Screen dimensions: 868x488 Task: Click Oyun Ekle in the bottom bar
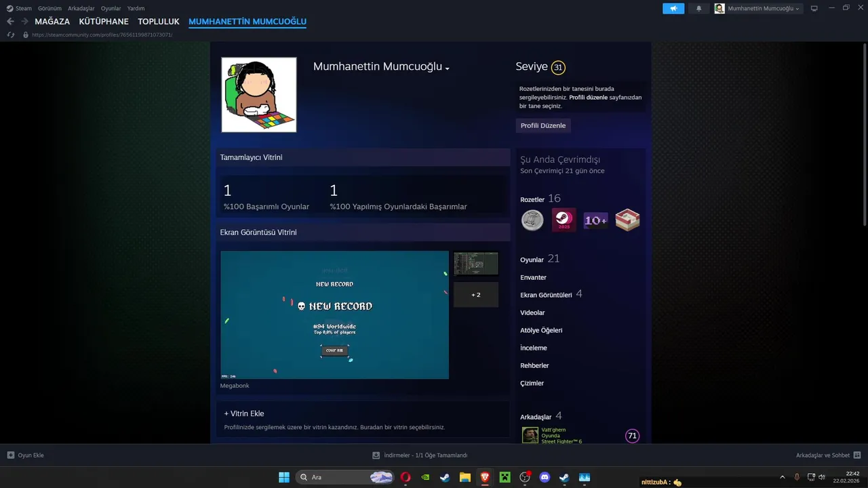31,455
